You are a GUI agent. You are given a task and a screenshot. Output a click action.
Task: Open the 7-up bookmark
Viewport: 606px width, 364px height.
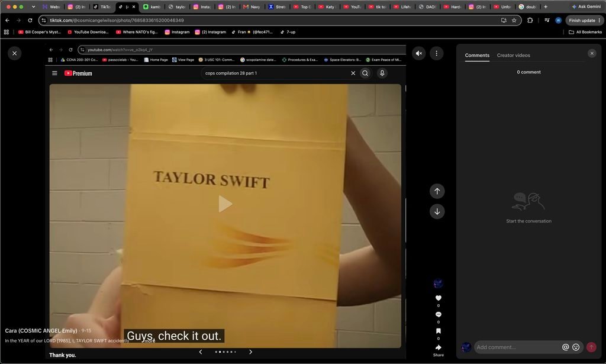288,32
